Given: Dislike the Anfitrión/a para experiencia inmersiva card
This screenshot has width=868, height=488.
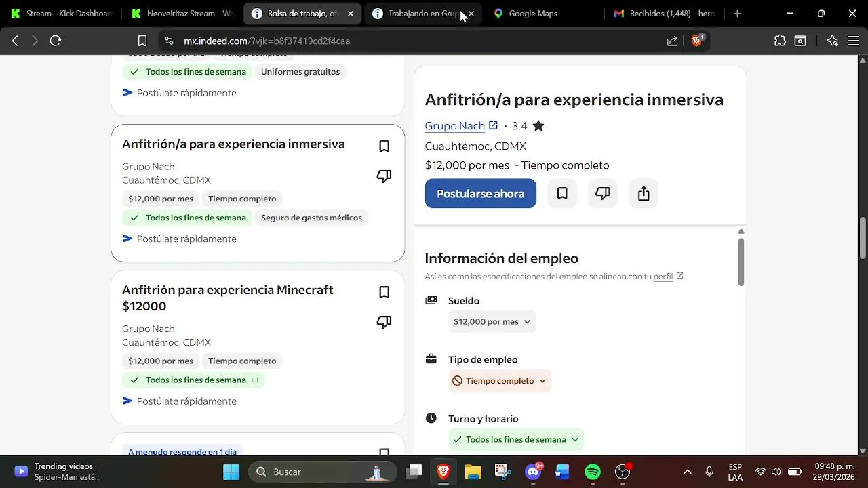Looking at the screenshot, I should point(384,176).
